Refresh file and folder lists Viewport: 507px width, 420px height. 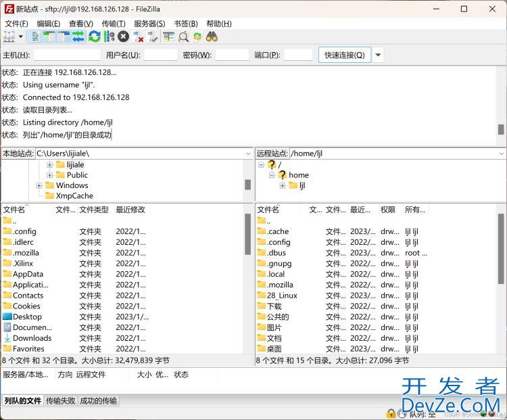pos(95,37)
